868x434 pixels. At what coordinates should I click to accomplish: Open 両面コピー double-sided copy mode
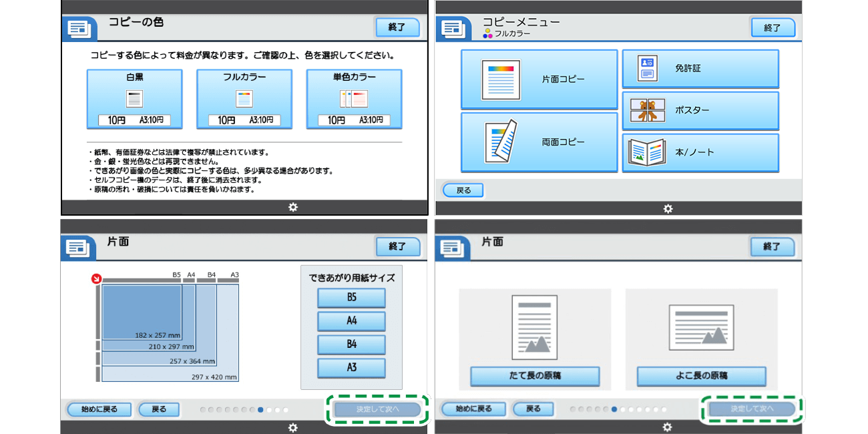pyautogui.click(x=539, y=142)
